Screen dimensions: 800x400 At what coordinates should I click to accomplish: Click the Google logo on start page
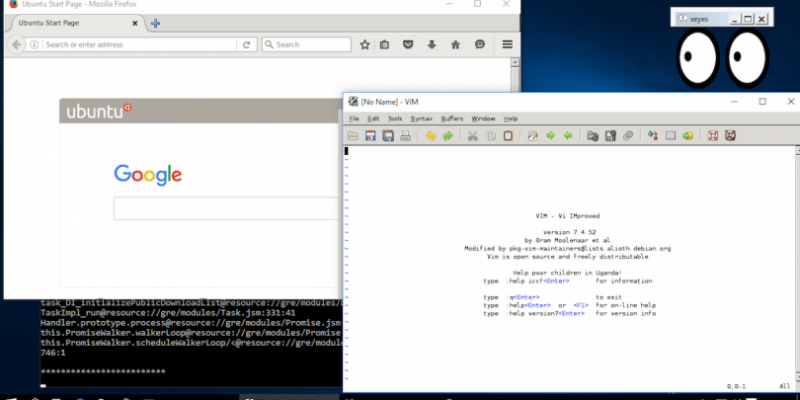(148, 175)
